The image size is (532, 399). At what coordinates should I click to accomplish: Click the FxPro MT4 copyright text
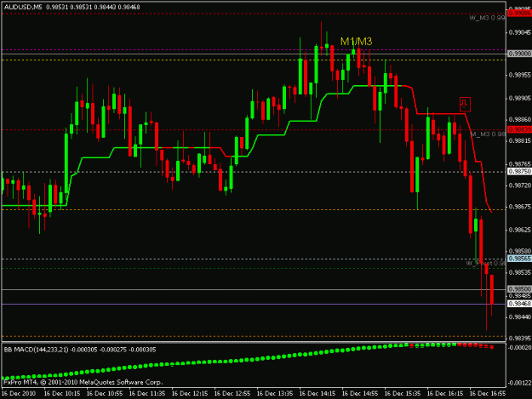[x=83, y=382]
